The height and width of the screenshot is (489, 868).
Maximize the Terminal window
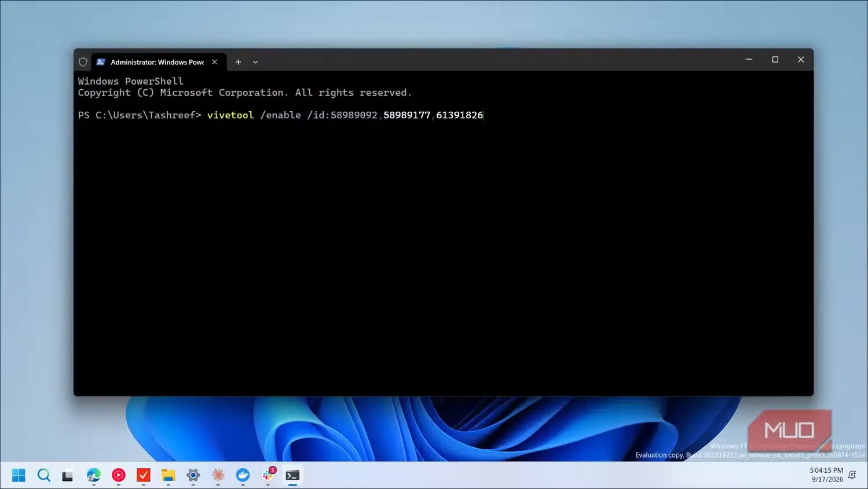click(775, 60)
